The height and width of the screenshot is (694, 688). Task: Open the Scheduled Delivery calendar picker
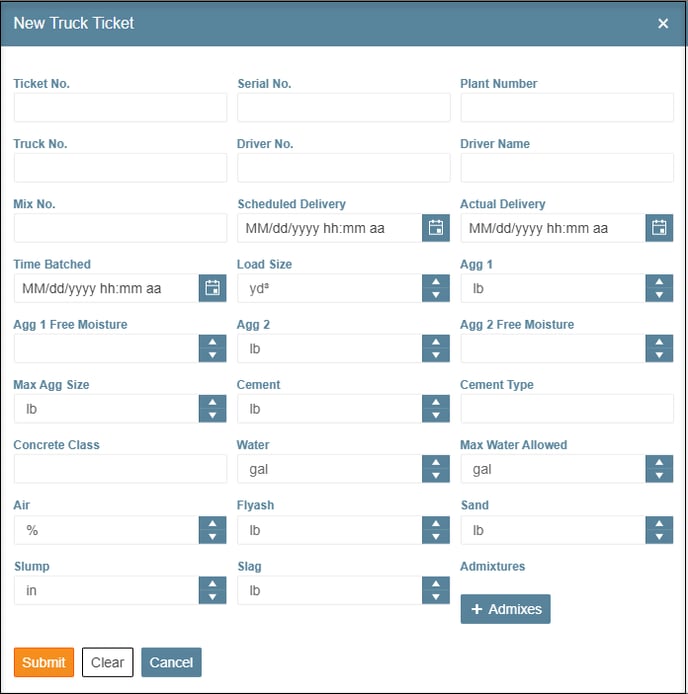click(x=436, y=228)
